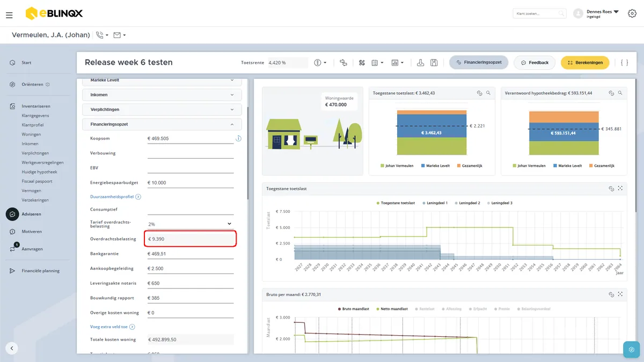Open Huidige hypotheek in sidebar

(39, 172)
